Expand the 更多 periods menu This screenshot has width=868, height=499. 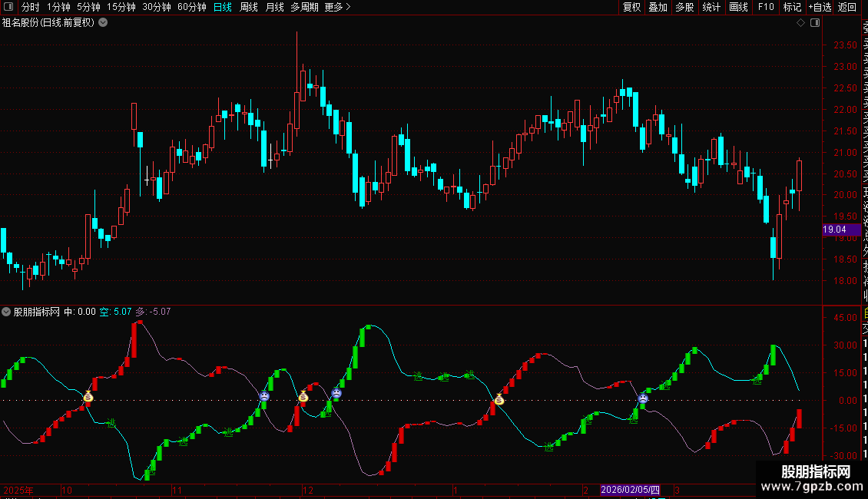[337, 7]
